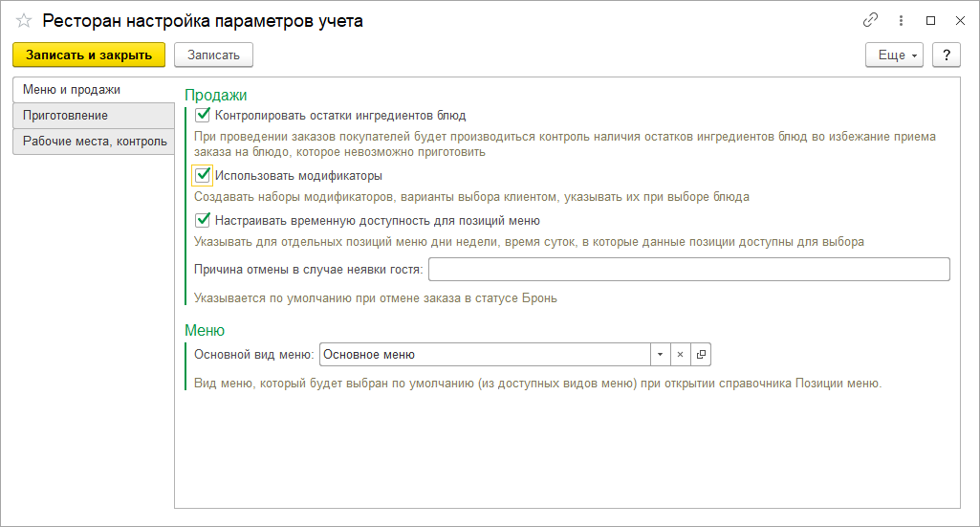Maximize the settings window
The height and width of the screenshot is (527, 980).
coord(930,20)
